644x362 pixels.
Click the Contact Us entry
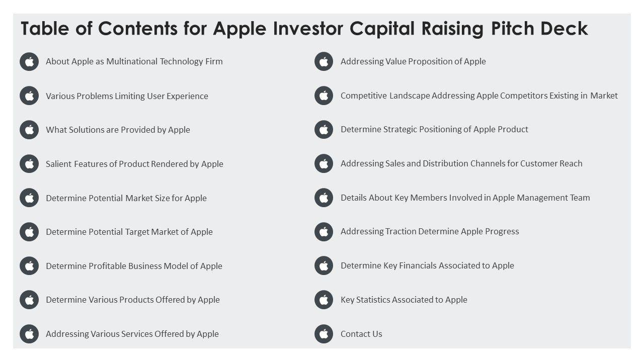361,334
